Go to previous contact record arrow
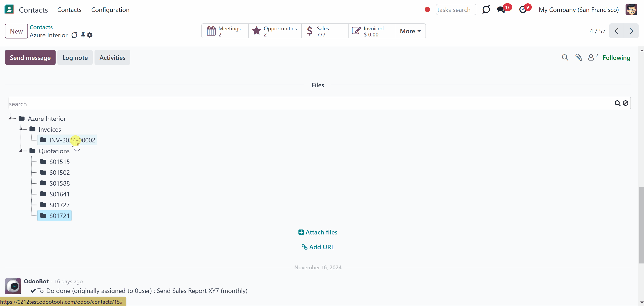The image size is (644, 306). tap(617, 31)
